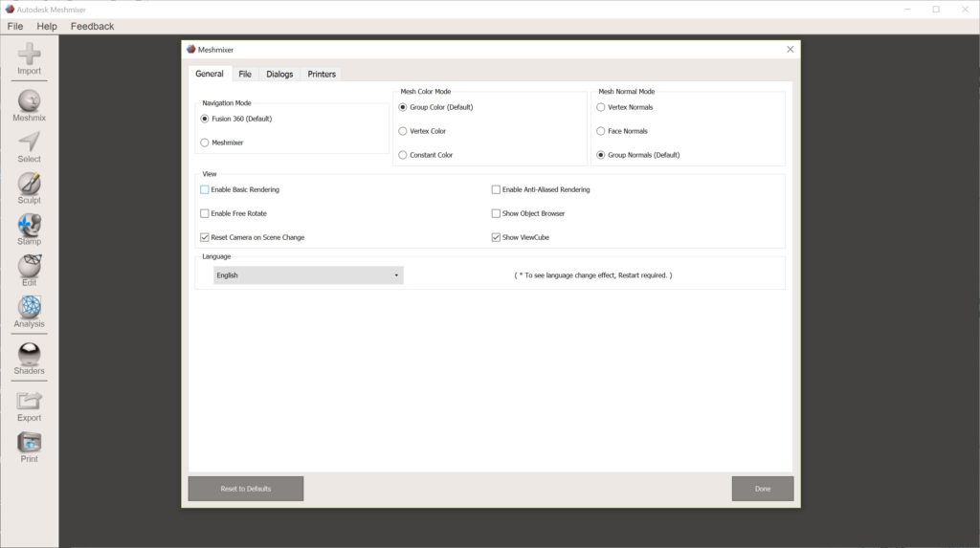The width and height of the screenshot is (980, 548).
Task: Switch to the General tab
Action: pyautogui.click(x=210, y=74)
